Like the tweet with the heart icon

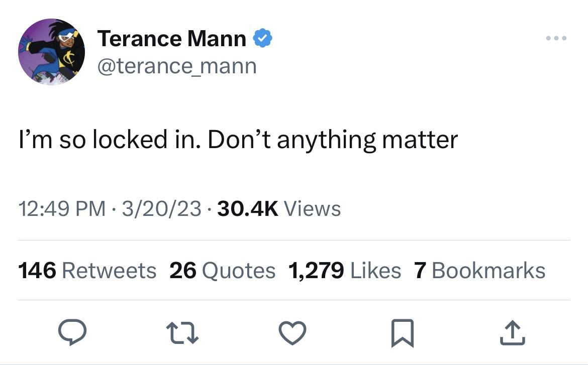tap(292, 333)
